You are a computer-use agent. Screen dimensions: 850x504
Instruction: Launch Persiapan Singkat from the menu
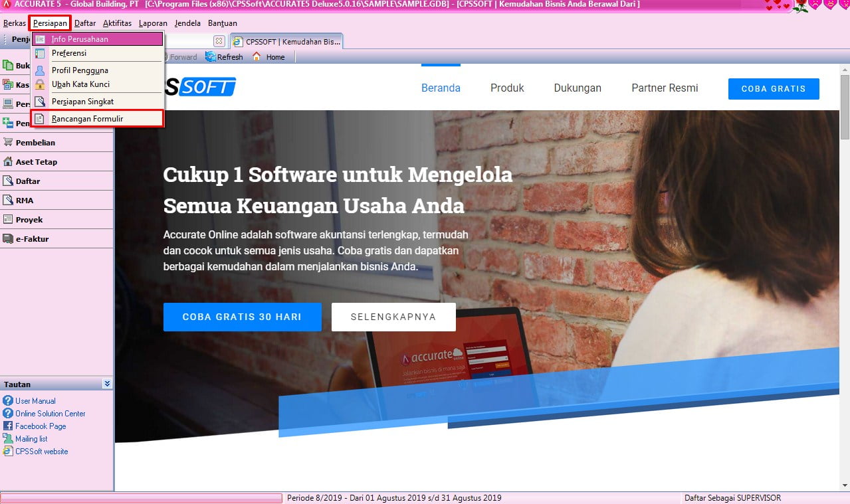[x=97, y=102]
